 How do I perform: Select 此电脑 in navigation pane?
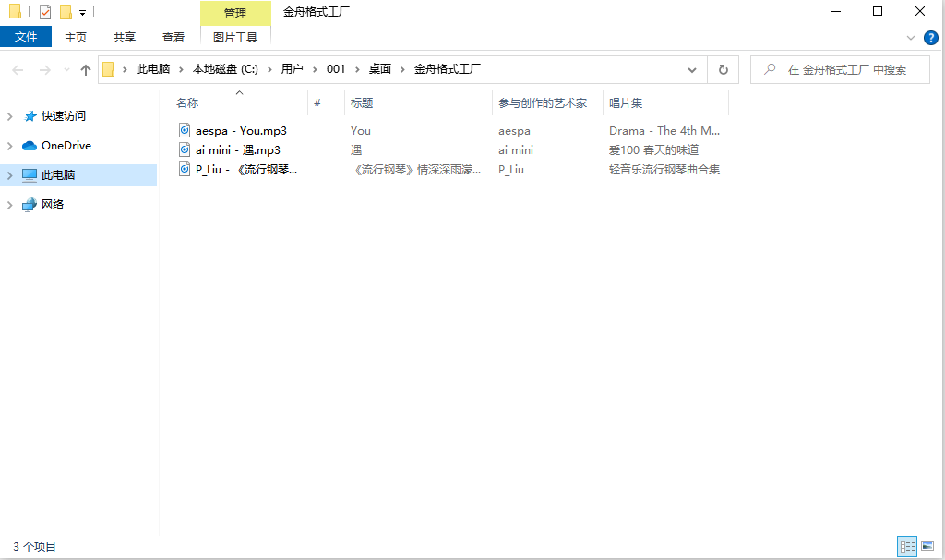coord(58,174)
